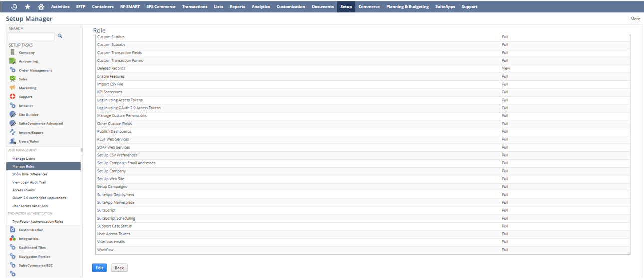The width and height of the screenshot is (644, 280).
Task: Click the Back button
Action: (119, 268)
